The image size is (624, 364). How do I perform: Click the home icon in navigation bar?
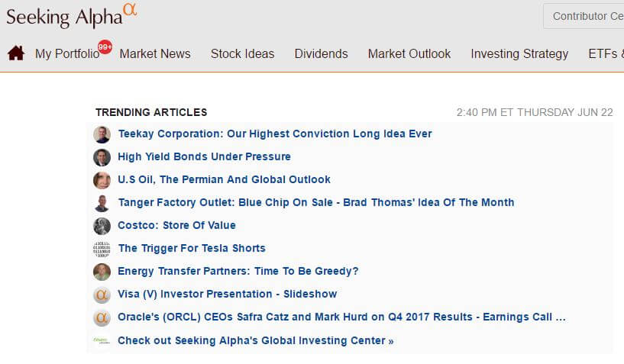tap(16, 53)
